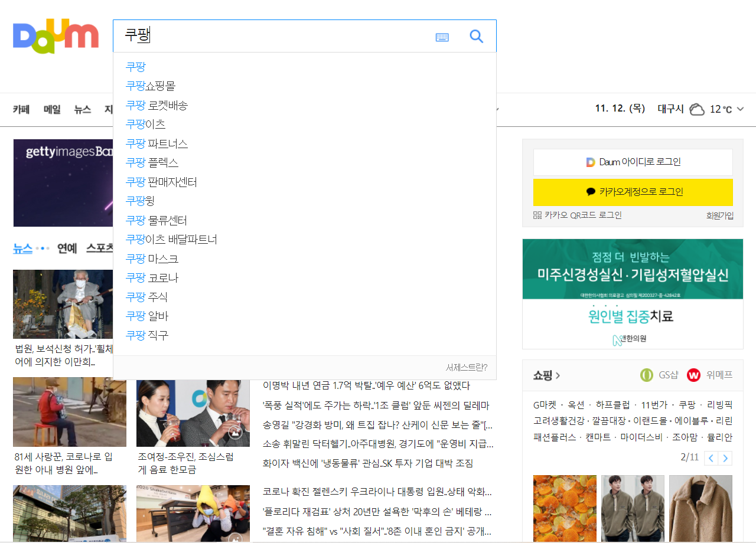Viewport: 756px width, 543px height.
Task: Select suggestion 쿠팡쇼핑몰
Action: coord(151,86)
